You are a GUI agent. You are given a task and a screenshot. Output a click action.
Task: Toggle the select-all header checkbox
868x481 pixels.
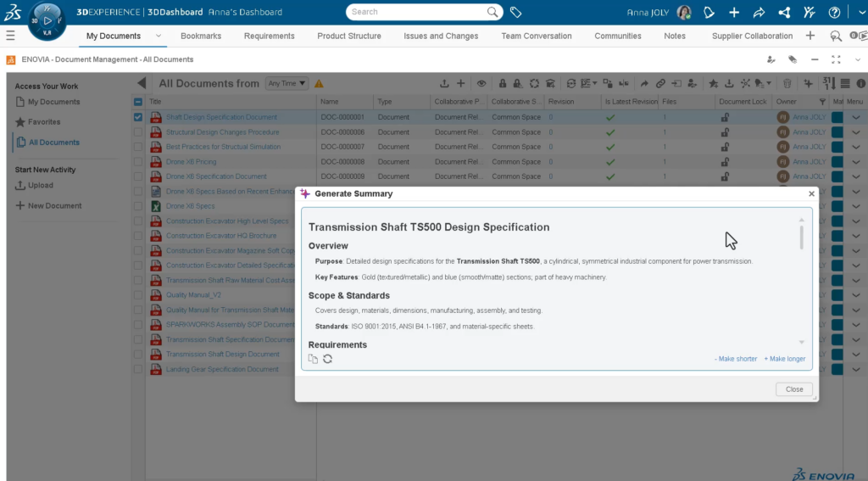(x=138, y=102)
